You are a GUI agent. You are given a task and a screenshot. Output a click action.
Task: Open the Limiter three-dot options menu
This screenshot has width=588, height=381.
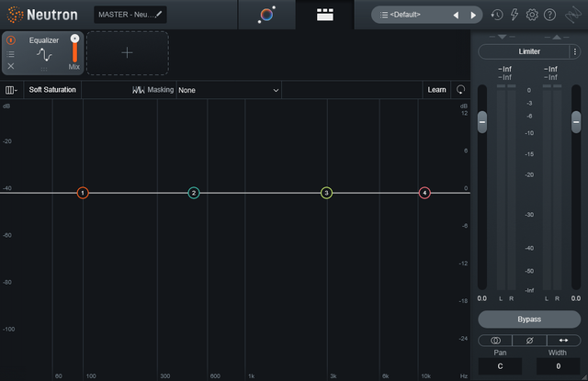click(x=574, y=52)
